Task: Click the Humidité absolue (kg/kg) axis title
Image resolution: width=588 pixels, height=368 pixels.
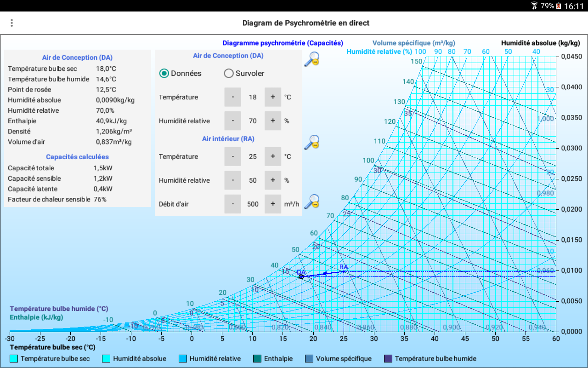Action: point(541,43)
